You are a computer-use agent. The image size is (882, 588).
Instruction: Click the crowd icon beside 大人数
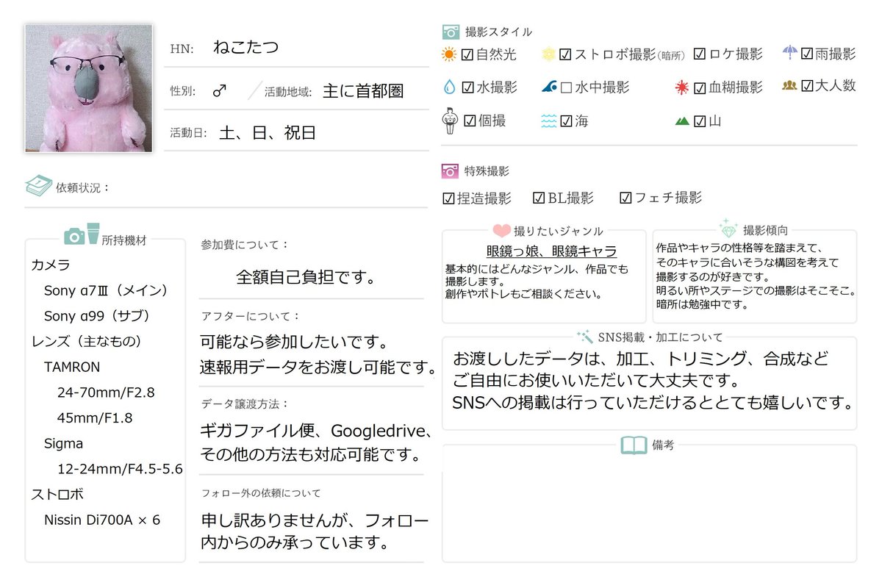click(789, 87)
